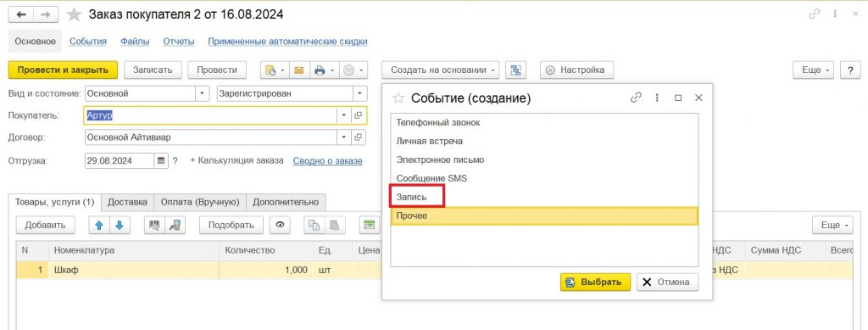
Task: Open Зарегистрирован state dropdown
Action: (359, 93)
